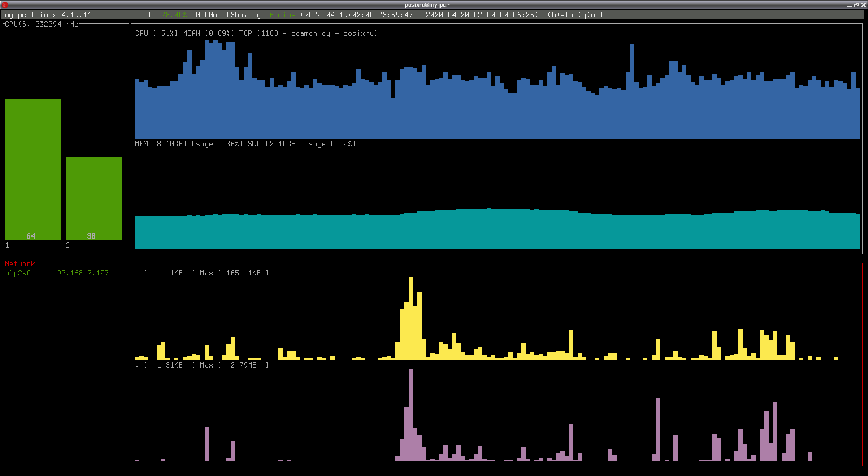Click the purple download traffic graph
Viewport: 868px width, 476px height.
point(474,415)
